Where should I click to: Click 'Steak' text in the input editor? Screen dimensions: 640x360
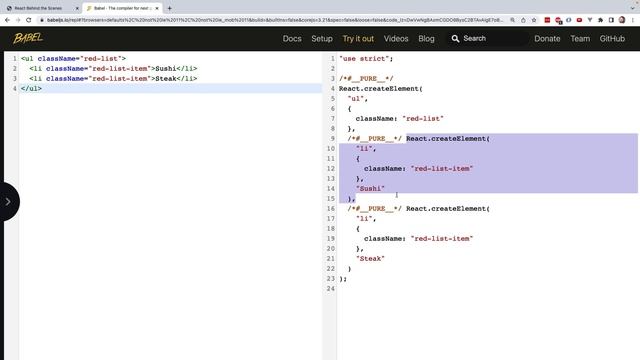click(x=166, y=78)
